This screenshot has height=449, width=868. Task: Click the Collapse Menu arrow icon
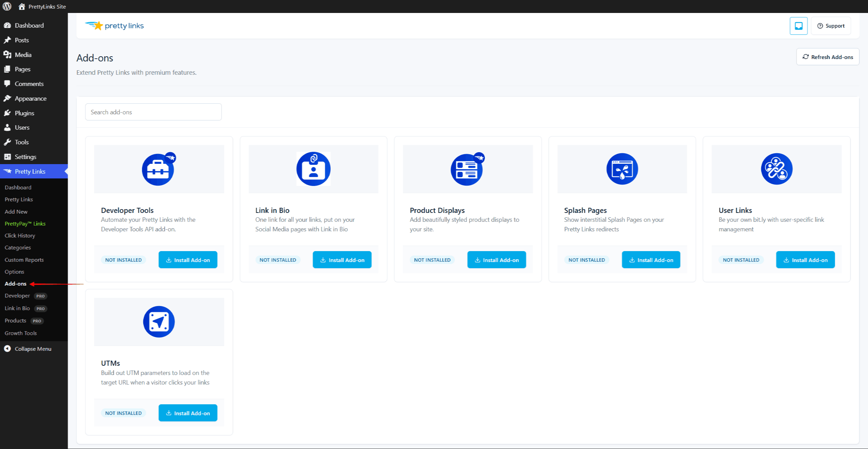(8, 349)
